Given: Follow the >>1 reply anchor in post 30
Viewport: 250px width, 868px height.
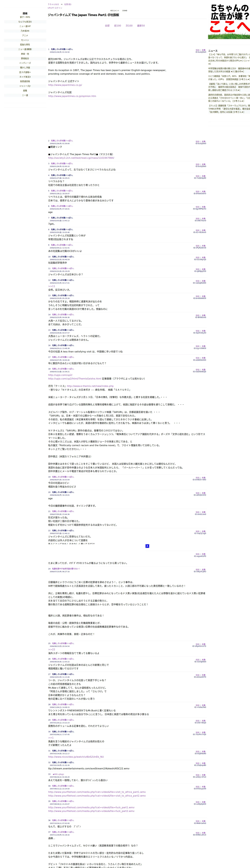Looking at the screenshot, I should point(51,738).
